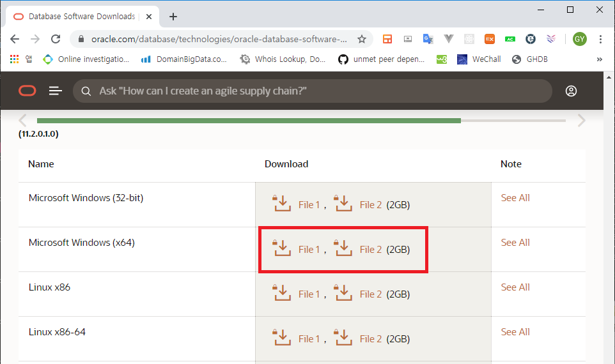Open the 앱 apps bookmark label
Image resolution: width=615 pixels, height=364 pixels.
pos(29,59)
